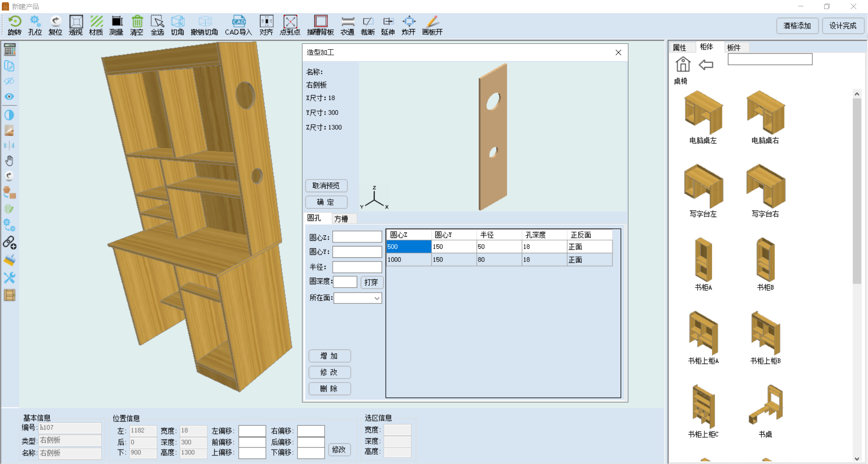Click the 圆深度 depth input field
The image size is (868, 464).
(345, 282)
